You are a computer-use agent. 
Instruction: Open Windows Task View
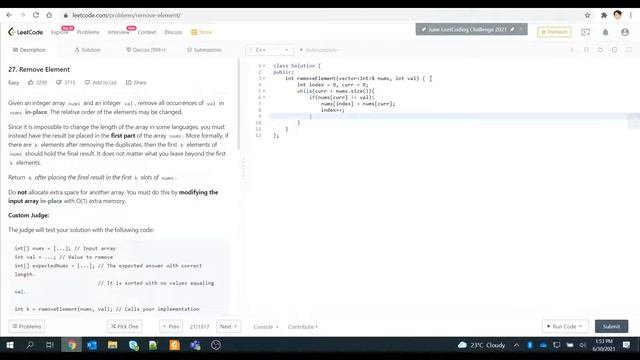coord(50,345)
